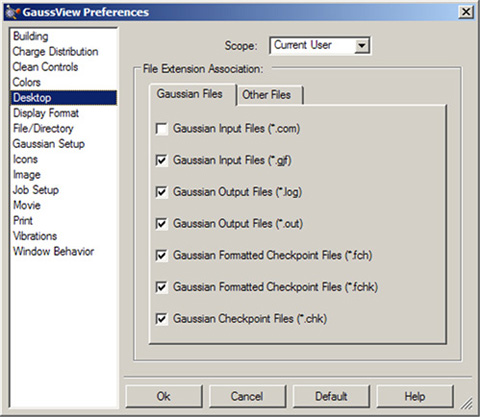Uncheck Gaussian Checkpoint Files (*.chk)
The height and width of the screenshot is (417, 480).
[162, 319]
